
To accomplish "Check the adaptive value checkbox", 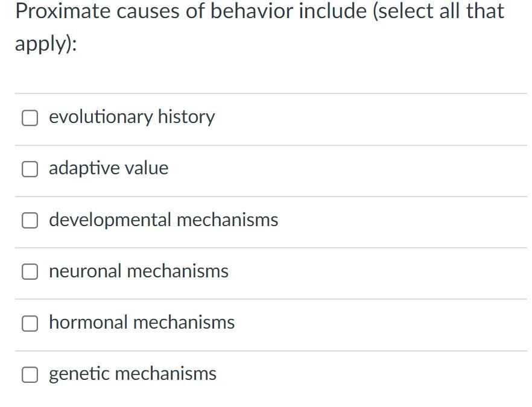I will 29,169.
